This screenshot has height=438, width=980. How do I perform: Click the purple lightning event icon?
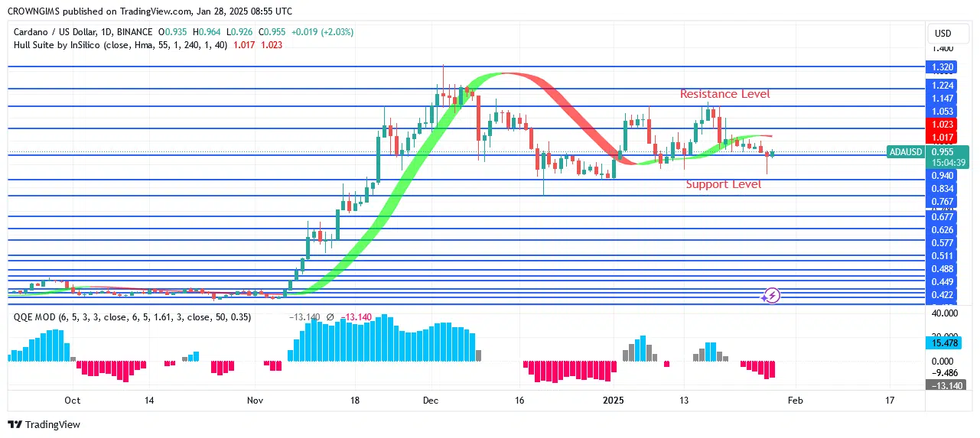point(772,295)
